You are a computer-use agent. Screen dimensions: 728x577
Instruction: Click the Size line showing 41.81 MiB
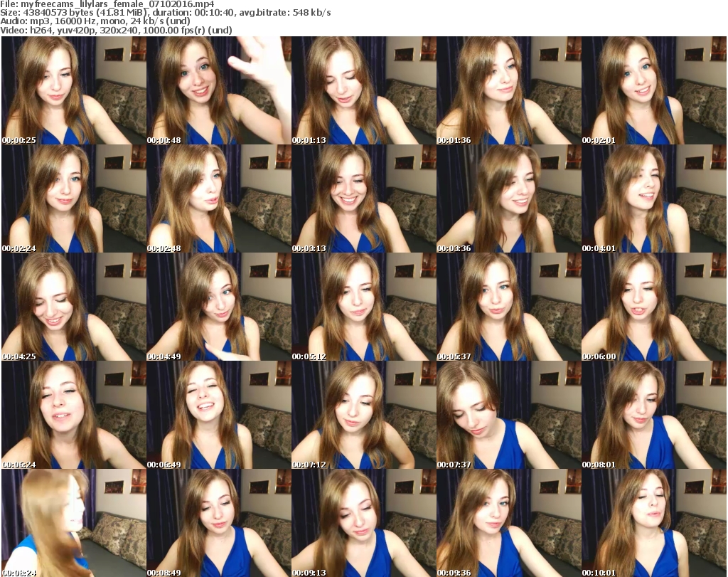click(x=165, y=13)
